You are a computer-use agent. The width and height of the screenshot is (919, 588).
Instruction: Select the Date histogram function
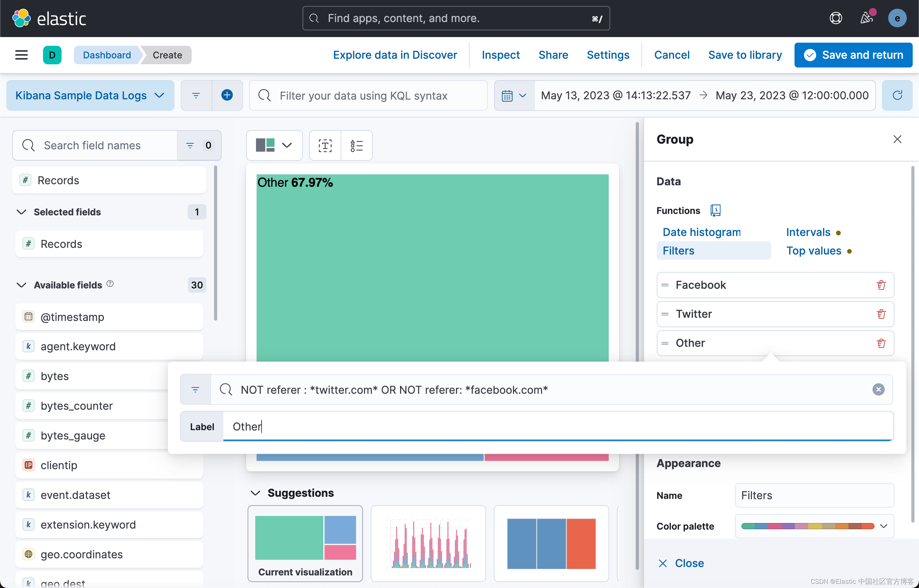tap(701, 232)
